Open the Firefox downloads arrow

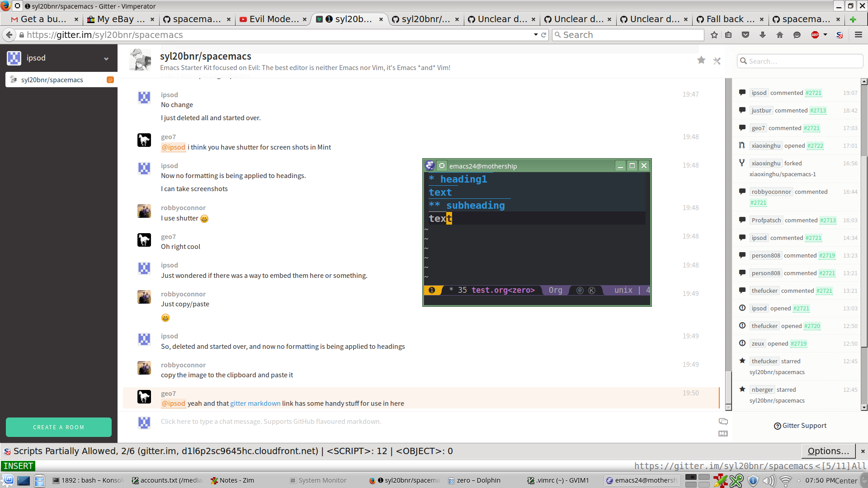763,35
